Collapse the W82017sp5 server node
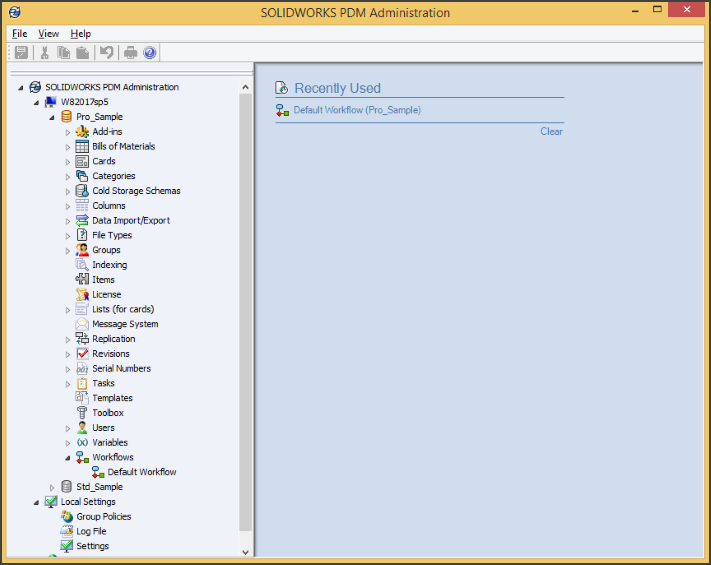Screen dimensions: 711x565 click(x=37, y=103)
